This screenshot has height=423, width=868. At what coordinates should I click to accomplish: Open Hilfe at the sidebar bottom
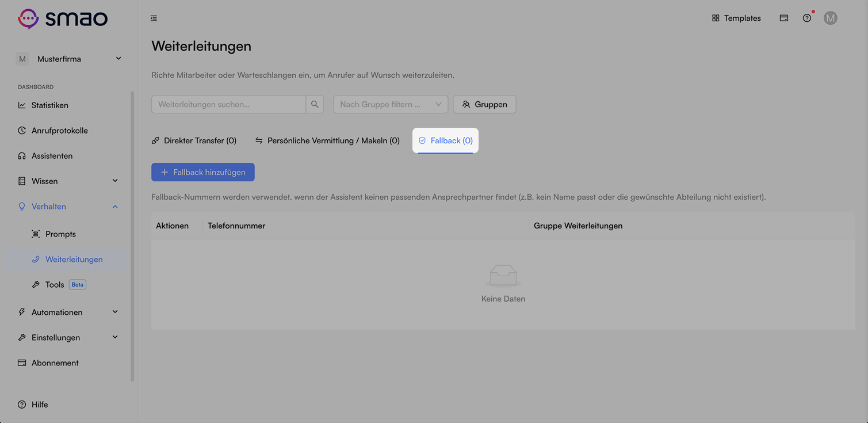tap(33, 405)
